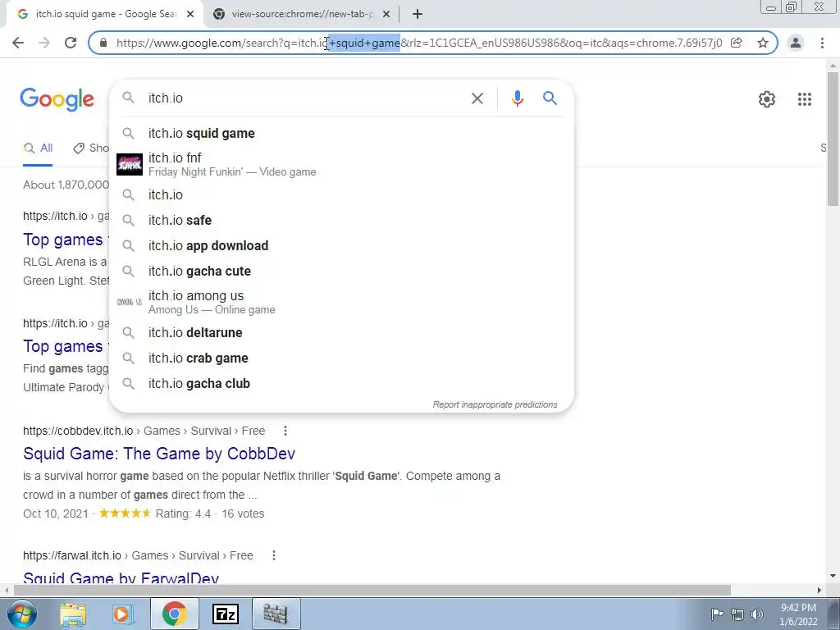Open 7-Zip from the taskbar
This screenshot has height=630, width=840.
point(225,614)
